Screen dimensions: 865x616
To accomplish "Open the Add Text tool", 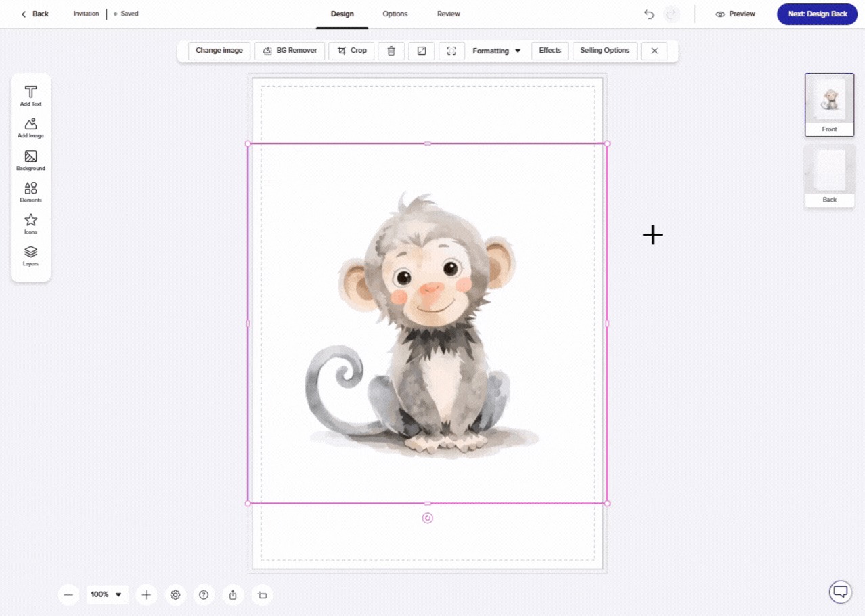I will [30, 95].
